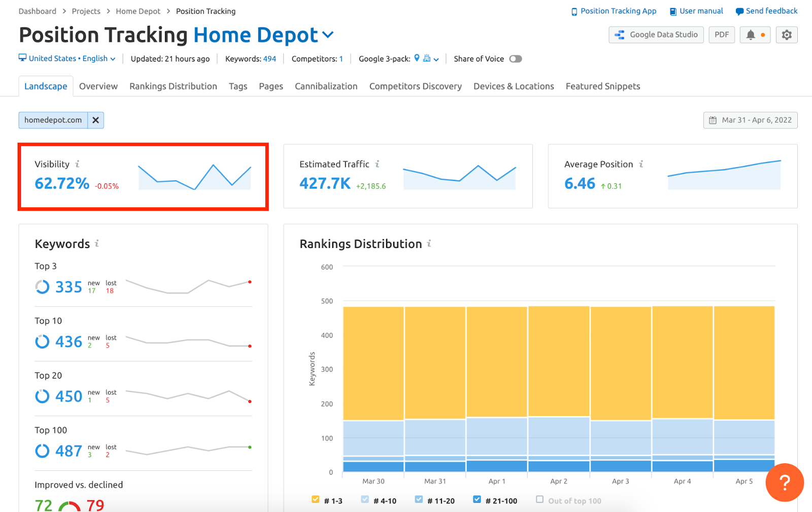Open the Mar 31 - Apr 6, 2022 date picker
This screenshot has height=512, width=812.
point(750,120)
